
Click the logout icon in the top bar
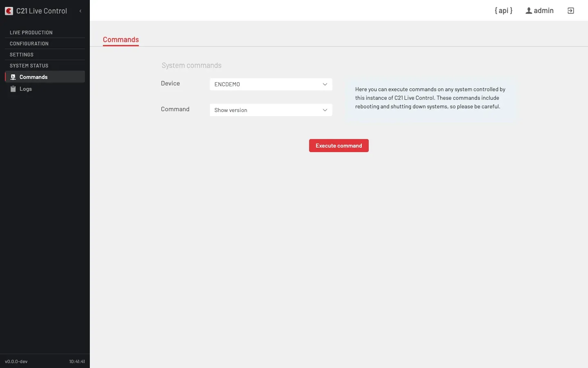[571, 11]
